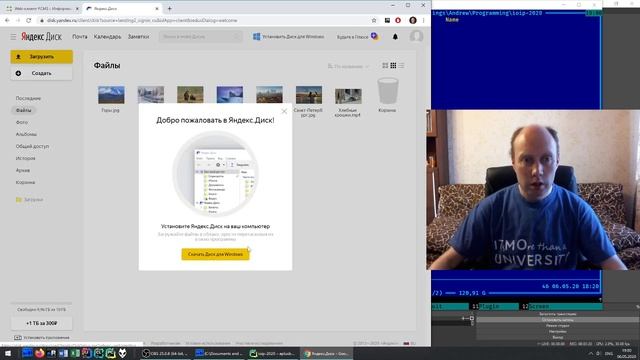Viewport: 640px width, 360px height.
Task: Close the welcome dialog
Action: point(284,111)
